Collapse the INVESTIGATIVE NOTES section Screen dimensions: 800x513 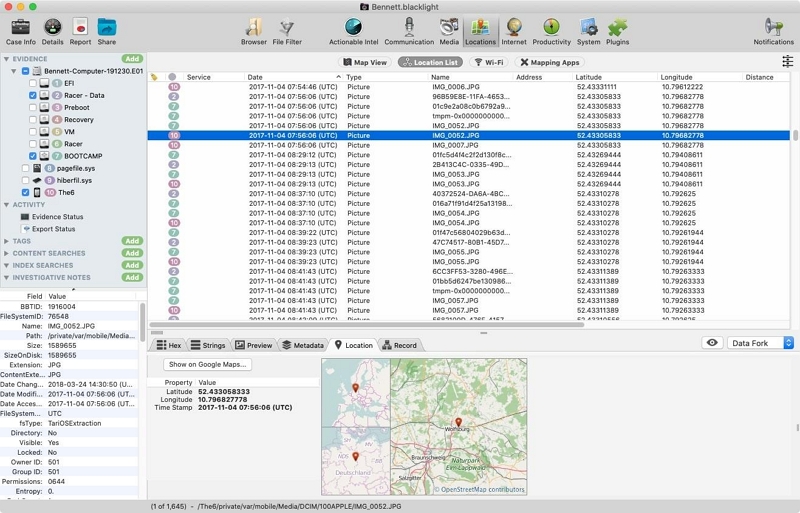6,278
